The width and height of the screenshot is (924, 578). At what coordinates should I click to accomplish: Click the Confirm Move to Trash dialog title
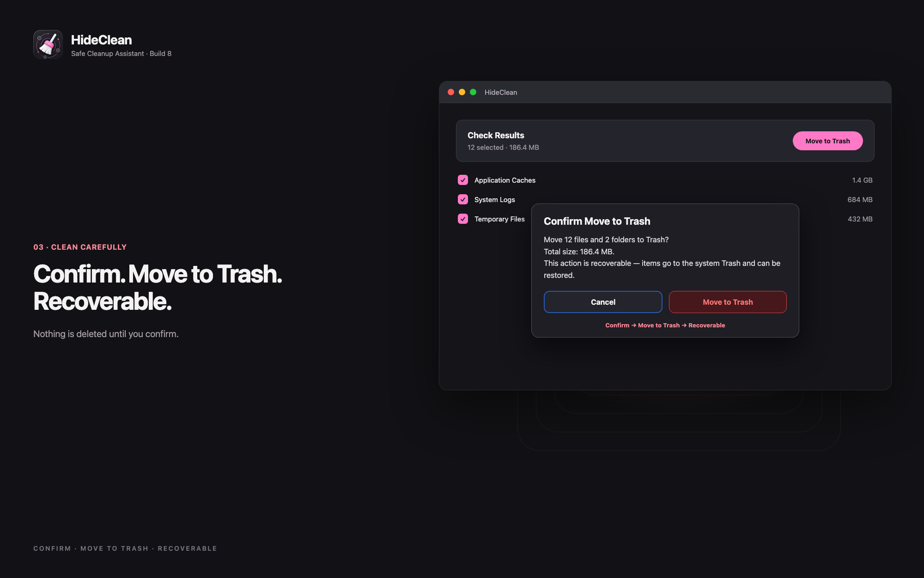pos(597,221)
